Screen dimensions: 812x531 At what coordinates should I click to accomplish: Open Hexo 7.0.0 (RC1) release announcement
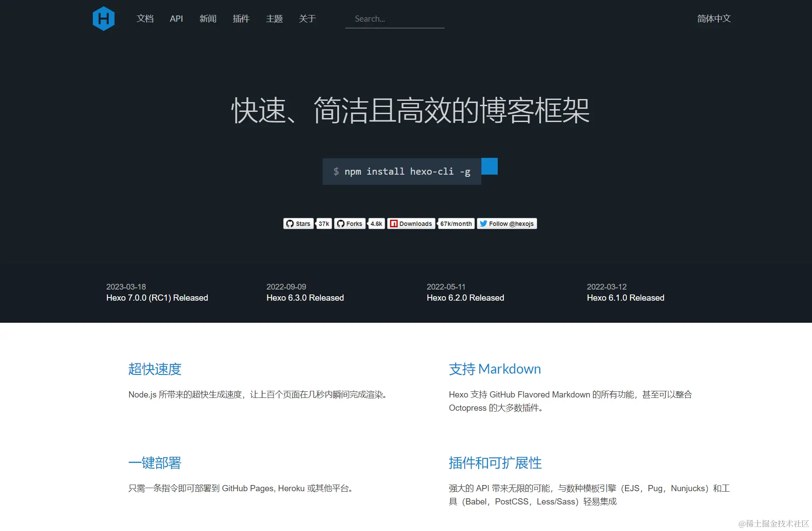point(157,298)
